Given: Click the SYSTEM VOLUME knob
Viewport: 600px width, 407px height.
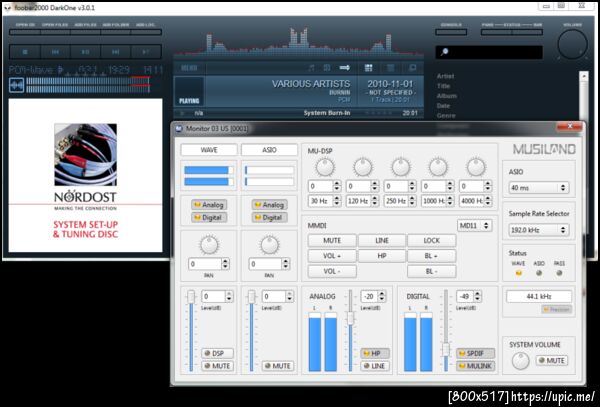Looking at the screenshot, I should 520,361.
